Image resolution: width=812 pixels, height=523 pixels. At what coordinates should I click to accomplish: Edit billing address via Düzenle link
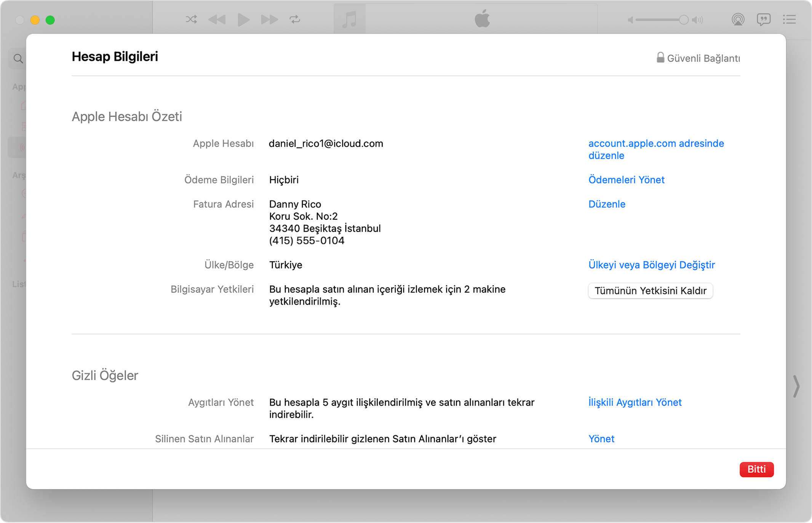coord(607,204)
